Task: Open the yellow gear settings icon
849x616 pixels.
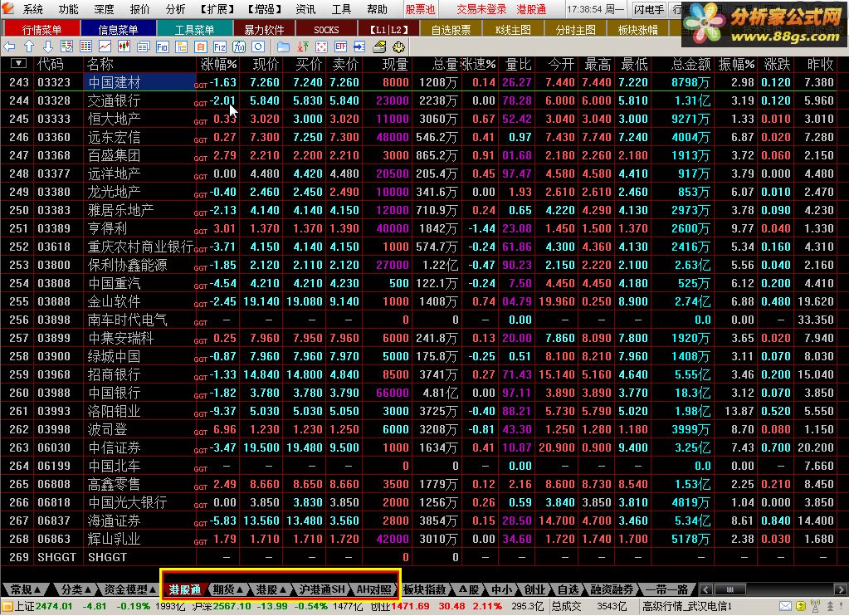Action: point(398,46)
